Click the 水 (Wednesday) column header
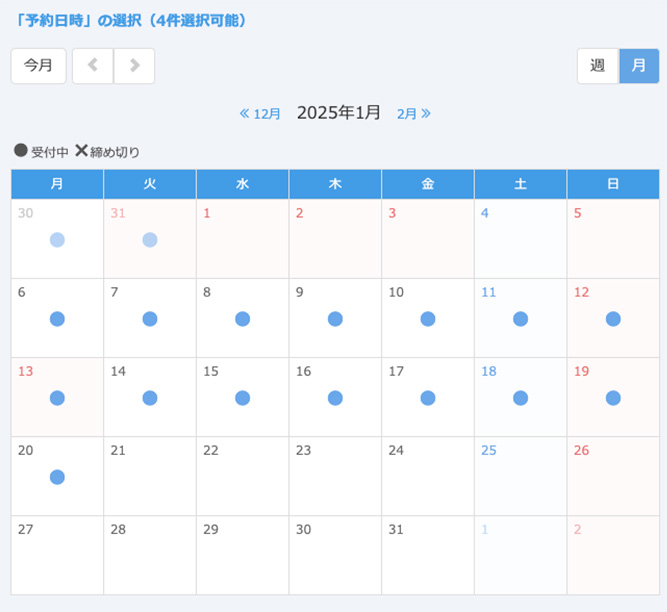Image resolution: width=667 pixels, height=612 pixels. click(242, 184)
